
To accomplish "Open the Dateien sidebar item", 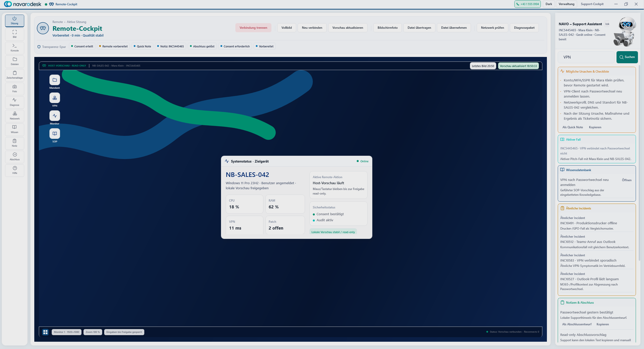I will coord(15,61).
